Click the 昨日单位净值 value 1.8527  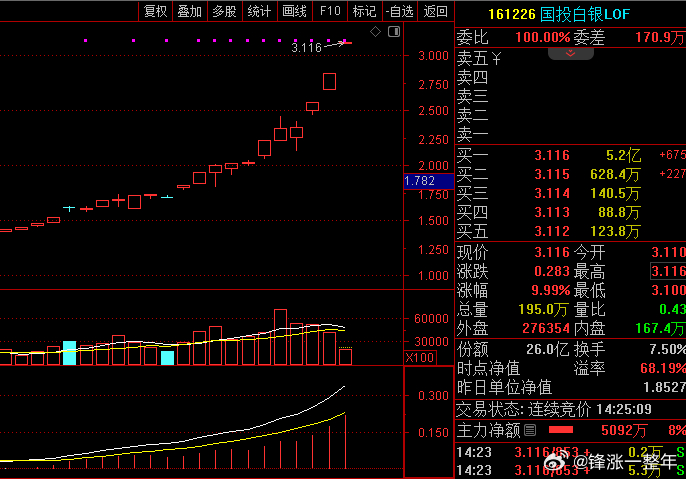(665, 387)
